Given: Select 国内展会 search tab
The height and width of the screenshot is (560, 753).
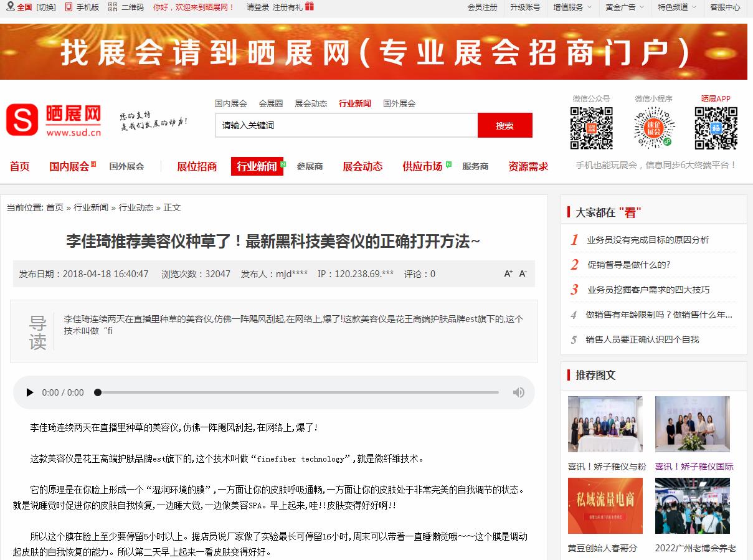Looking at the screenshot, I should point(231,103).
